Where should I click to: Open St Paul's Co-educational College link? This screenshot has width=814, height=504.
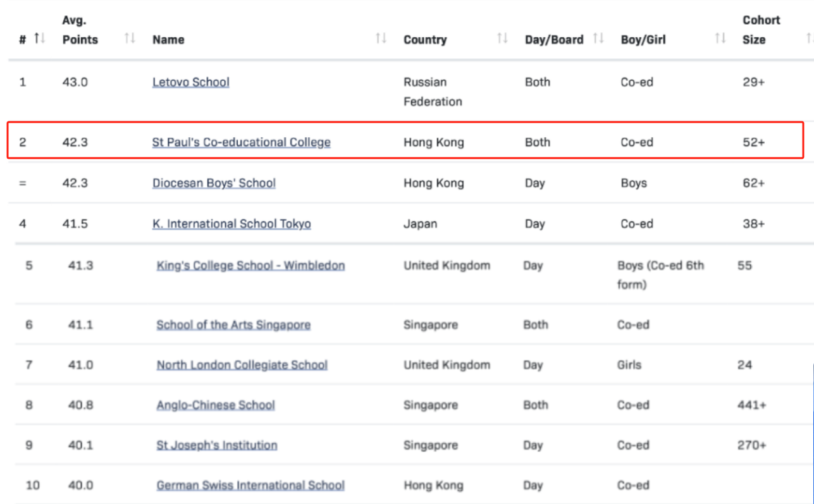point(241,142)
